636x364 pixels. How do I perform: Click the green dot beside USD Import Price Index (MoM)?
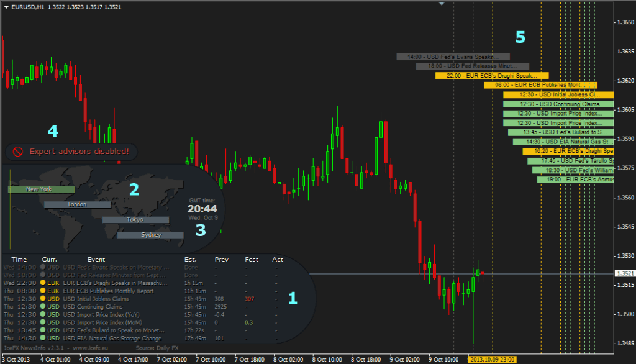[42, 322]
